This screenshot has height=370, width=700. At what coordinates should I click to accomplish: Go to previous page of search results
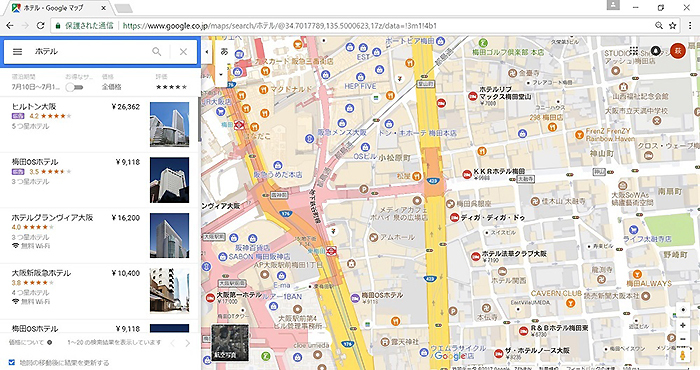(173, 343)
